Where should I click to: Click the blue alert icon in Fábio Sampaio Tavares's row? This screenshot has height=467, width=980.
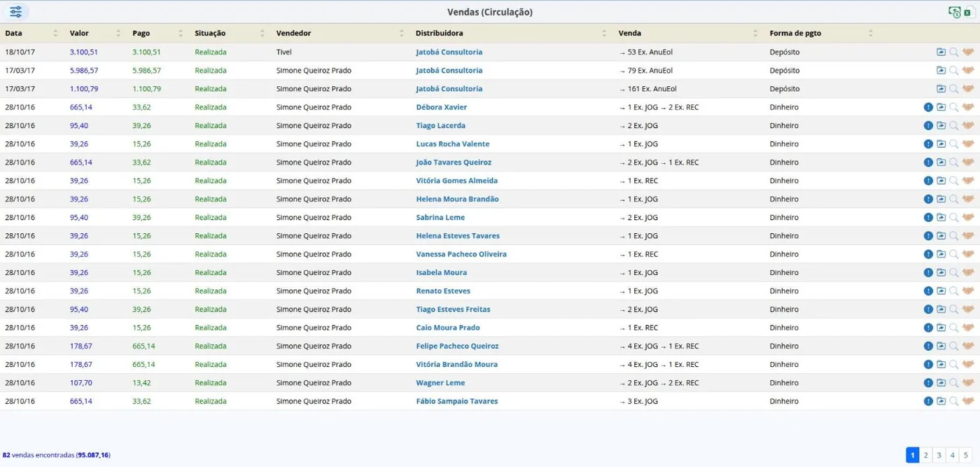pyautogui.click(x=928, y=401)
